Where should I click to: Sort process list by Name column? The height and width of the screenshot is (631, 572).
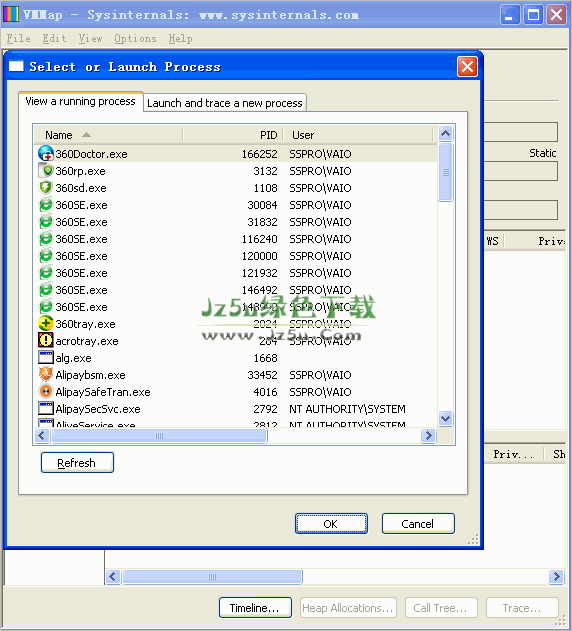[x=108, y=135]
